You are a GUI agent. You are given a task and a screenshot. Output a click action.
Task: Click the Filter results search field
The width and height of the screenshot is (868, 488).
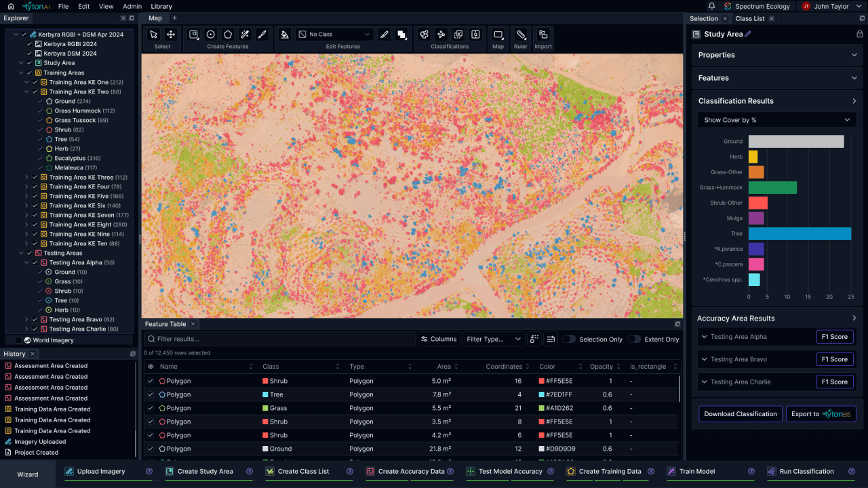(x=279, y=339)
